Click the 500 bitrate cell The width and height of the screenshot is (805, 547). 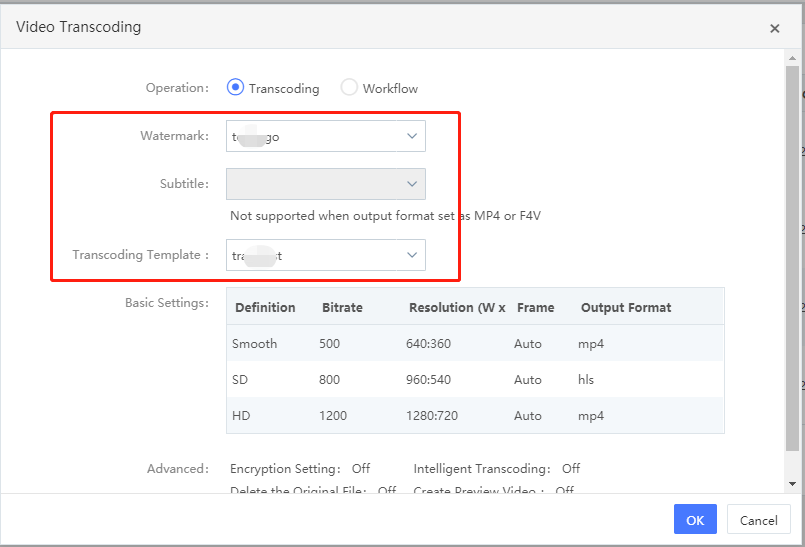coord(330,344)
